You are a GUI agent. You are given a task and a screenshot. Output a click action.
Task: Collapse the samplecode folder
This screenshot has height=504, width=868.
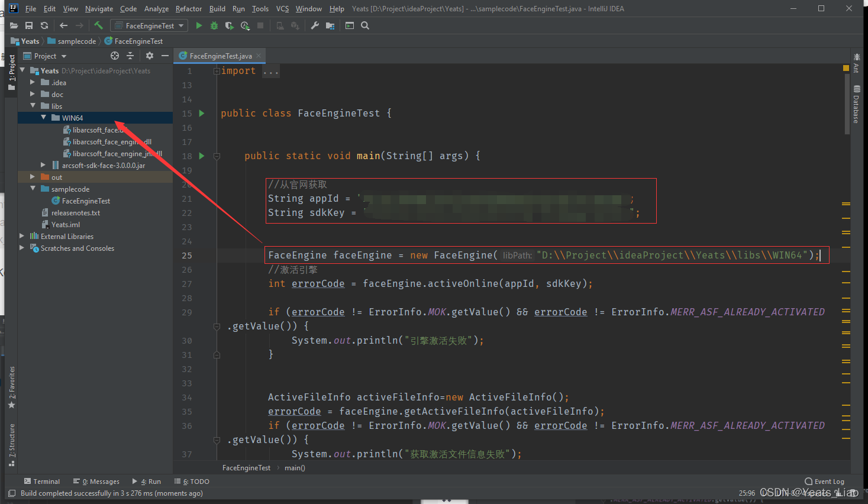coord(33,189)
